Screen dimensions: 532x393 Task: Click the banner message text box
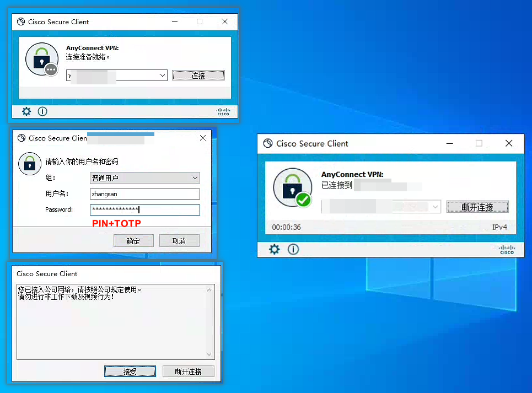116,322
